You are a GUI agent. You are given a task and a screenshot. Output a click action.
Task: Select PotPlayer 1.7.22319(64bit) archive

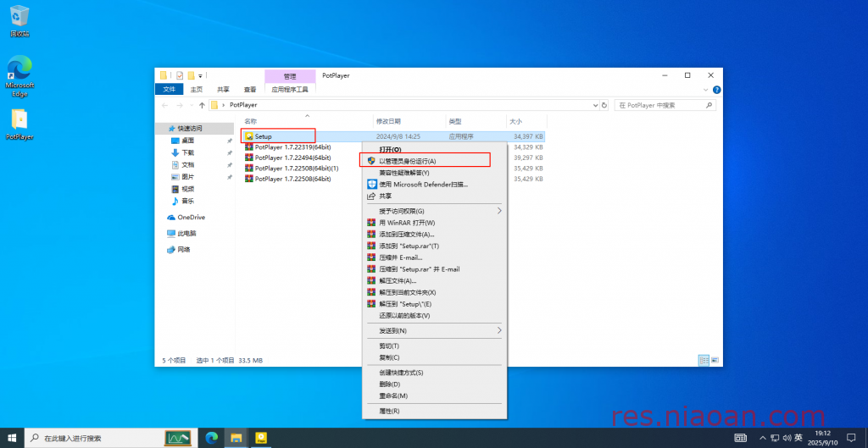tap(292, 147)
